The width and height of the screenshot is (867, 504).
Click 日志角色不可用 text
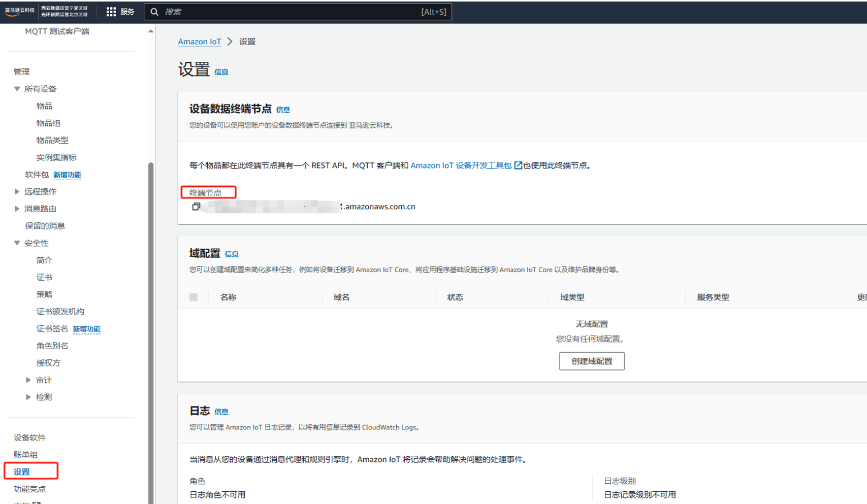point(217,495)
